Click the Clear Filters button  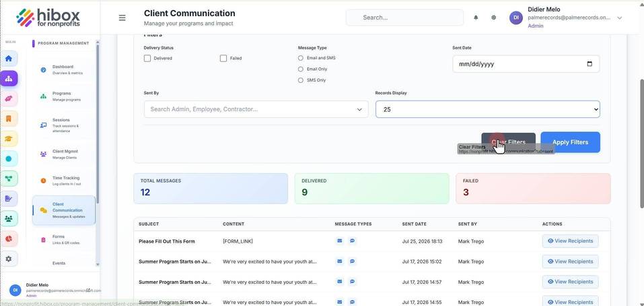[x=508, y=142]
